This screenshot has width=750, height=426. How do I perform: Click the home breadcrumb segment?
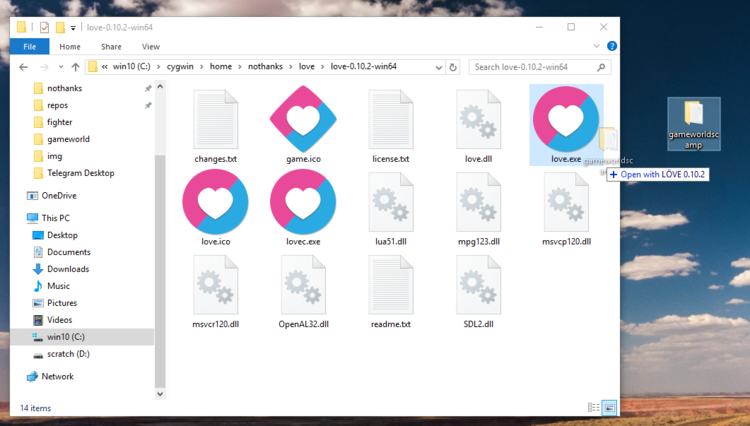221,66
